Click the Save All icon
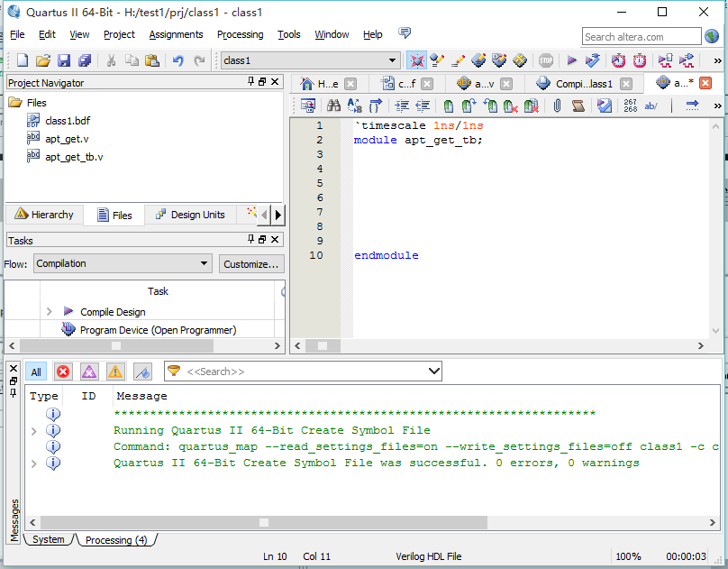This screenshot has height=569, width=728. pyautogui.click(x=85, y=60)
